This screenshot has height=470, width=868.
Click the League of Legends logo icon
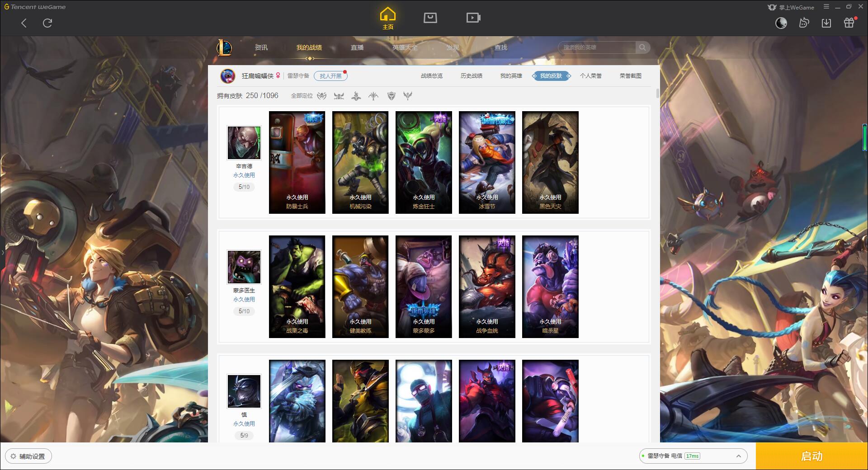(x=224, y=47)
